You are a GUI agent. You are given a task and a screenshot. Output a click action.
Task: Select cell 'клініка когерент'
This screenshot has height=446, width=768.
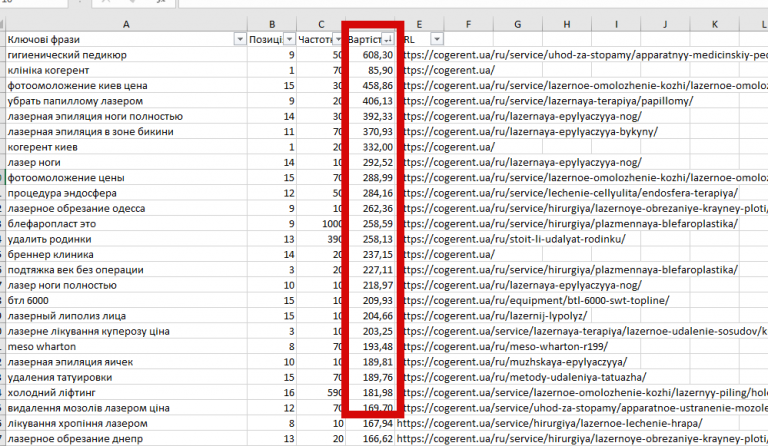tap(126, 70)
